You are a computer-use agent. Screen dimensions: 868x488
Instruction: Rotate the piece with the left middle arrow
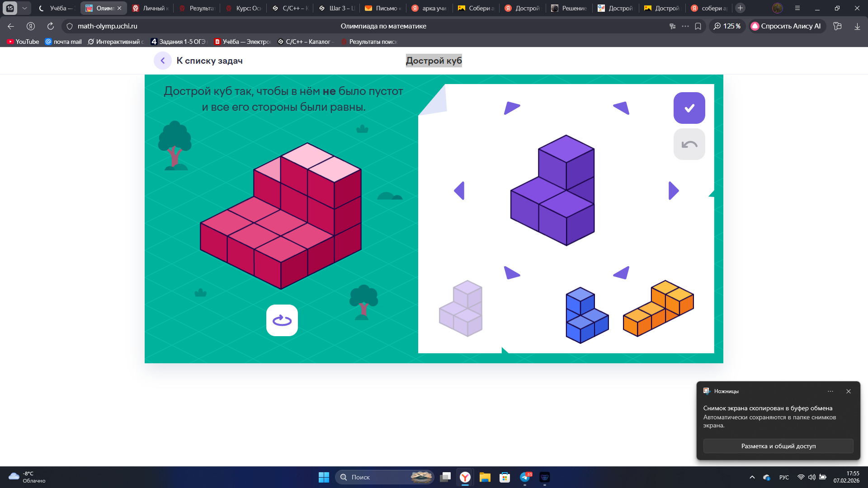click(x=459, y=191)
